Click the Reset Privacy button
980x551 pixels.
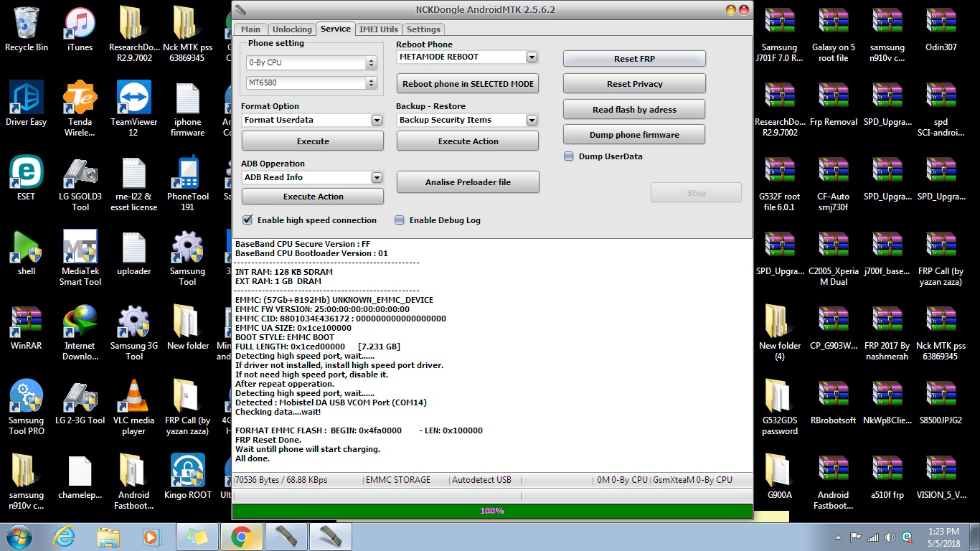point(634,84)
